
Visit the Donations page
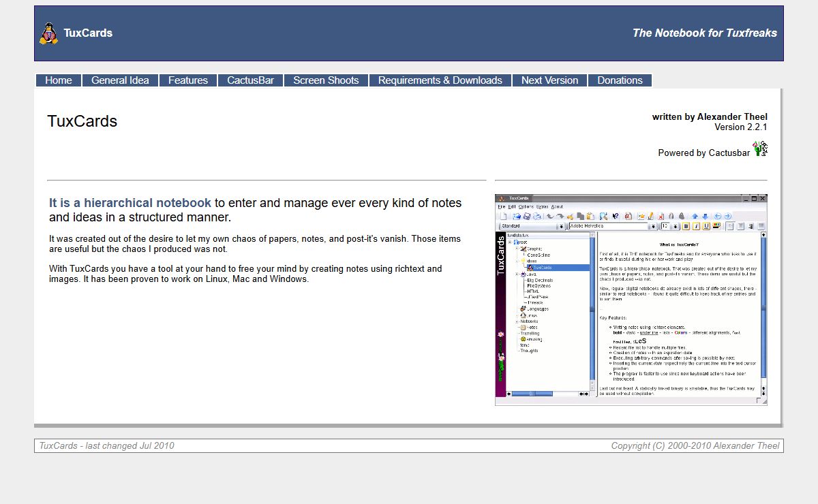point(620,80)
